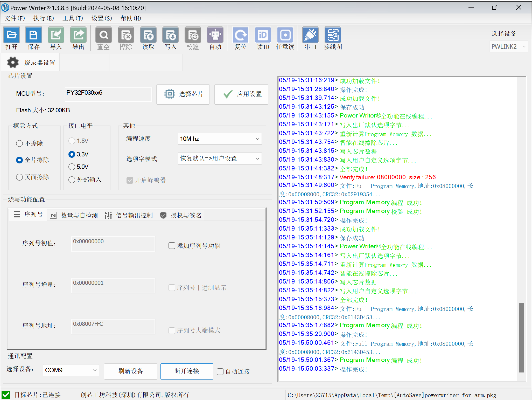Click the 选择芯片 button
This screenshot has height=400, width=532.
[x=183, y=94]
